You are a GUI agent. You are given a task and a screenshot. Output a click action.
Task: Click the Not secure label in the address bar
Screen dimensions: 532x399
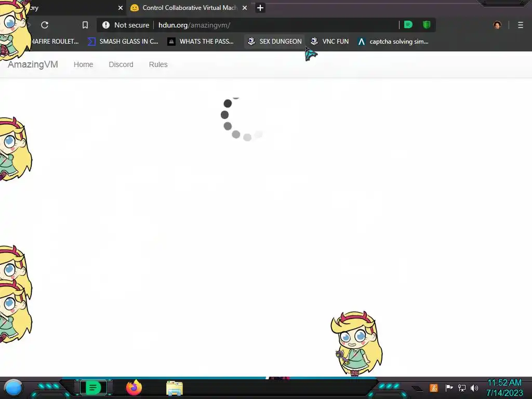pos(131,25)
